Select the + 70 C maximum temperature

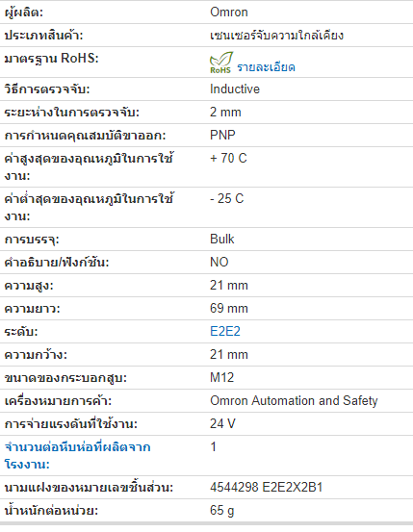point(228,158)
